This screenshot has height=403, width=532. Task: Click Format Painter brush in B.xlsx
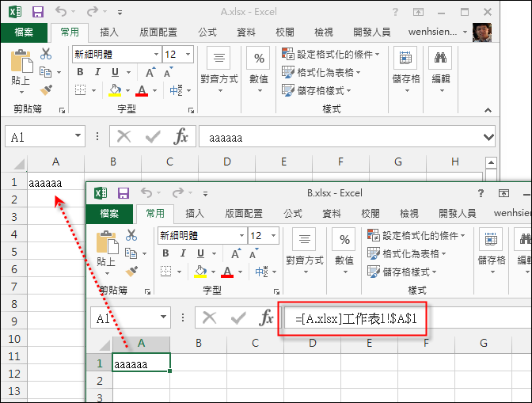pos(131,271)
